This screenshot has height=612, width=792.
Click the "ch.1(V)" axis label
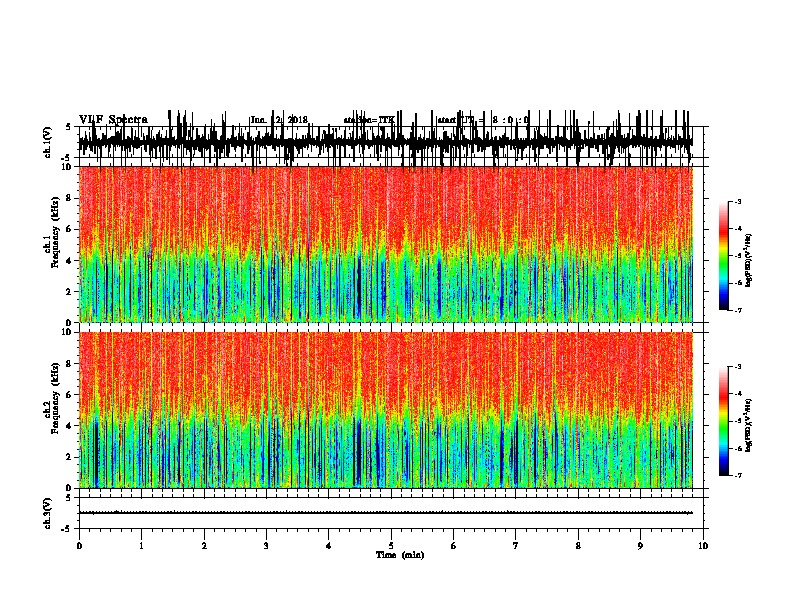(x=48, y=142)
